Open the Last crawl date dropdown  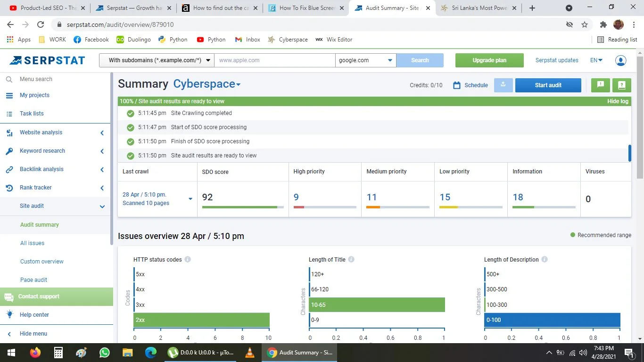click(x=190, y=199)
